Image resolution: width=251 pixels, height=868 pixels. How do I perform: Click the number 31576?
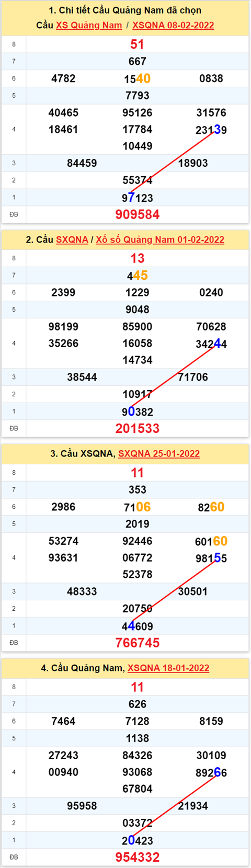point(211,112)
